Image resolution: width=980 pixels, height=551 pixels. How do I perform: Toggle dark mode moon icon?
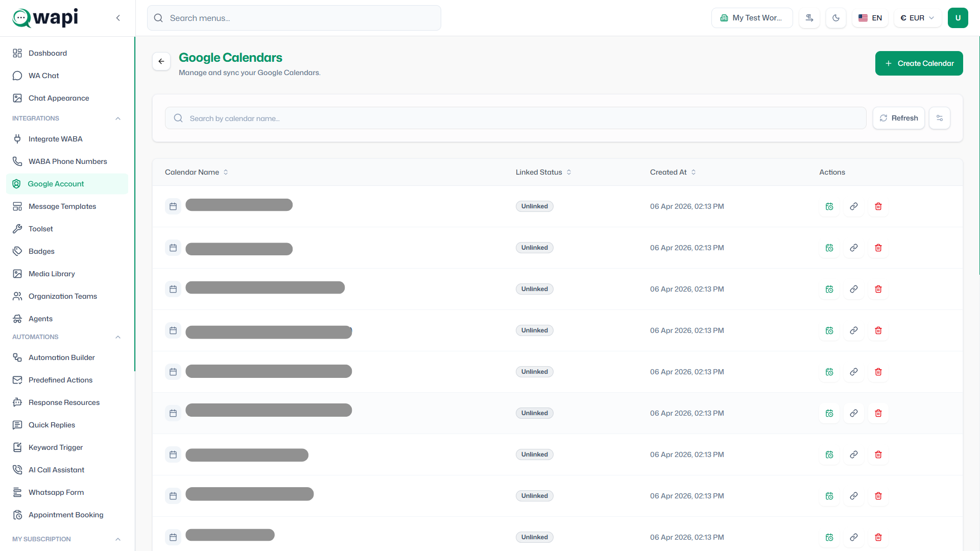tap(836, 18)
